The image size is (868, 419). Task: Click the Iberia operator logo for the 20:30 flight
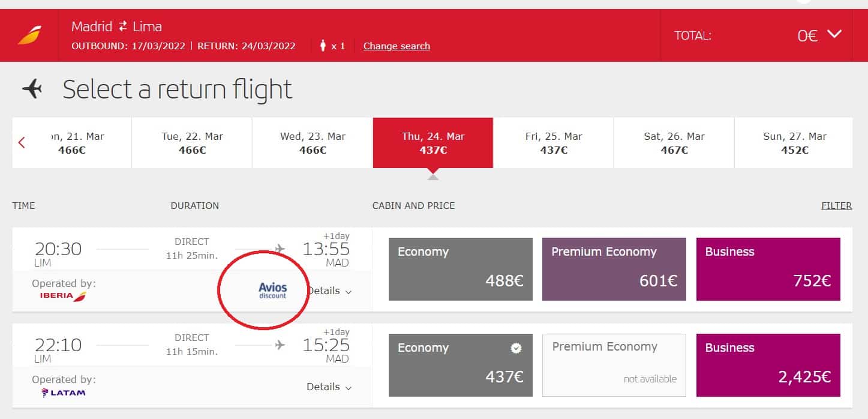(x=59, y=296)
